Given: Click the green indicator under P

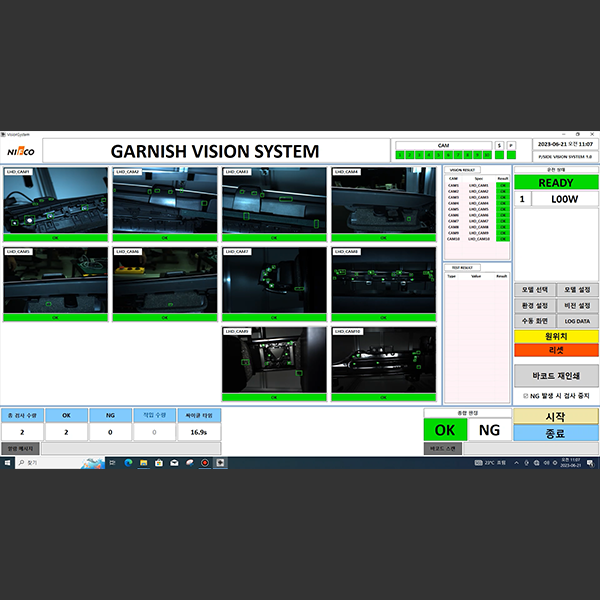Looking at the screenshot, I should coord(511,156).
